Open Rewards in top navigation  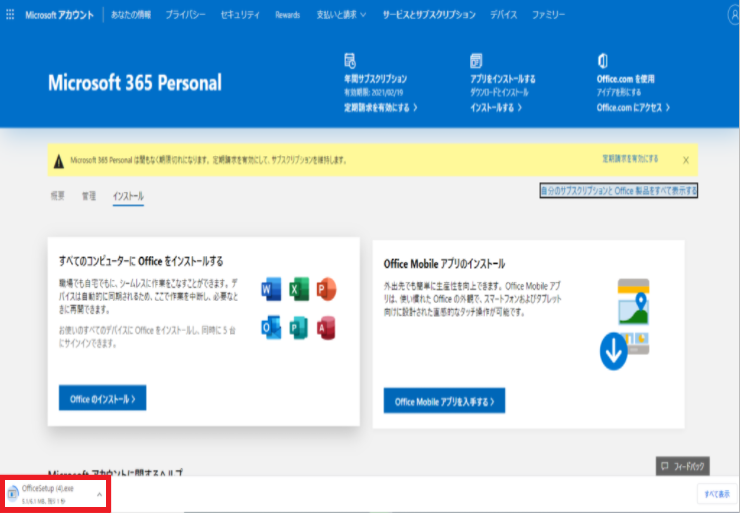coord(287,15)
